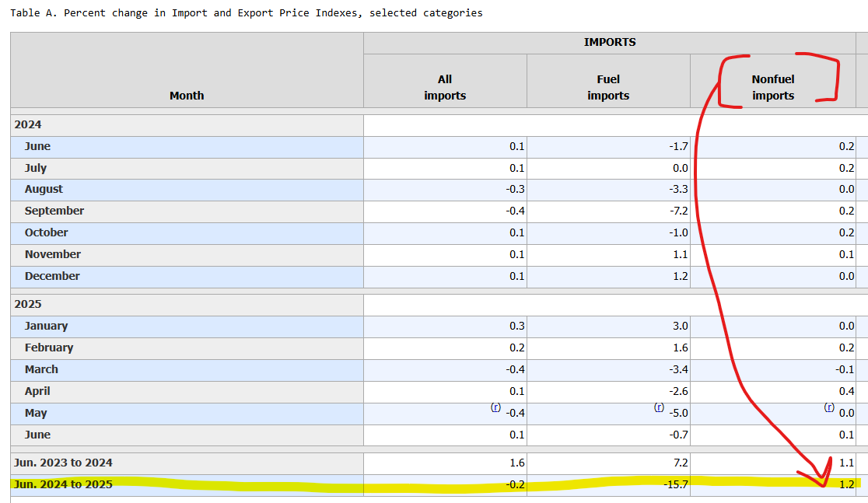Click the 'Jun. 2023 to 2024' row label
Screen dimensions: 868x503
pos(63,463)
